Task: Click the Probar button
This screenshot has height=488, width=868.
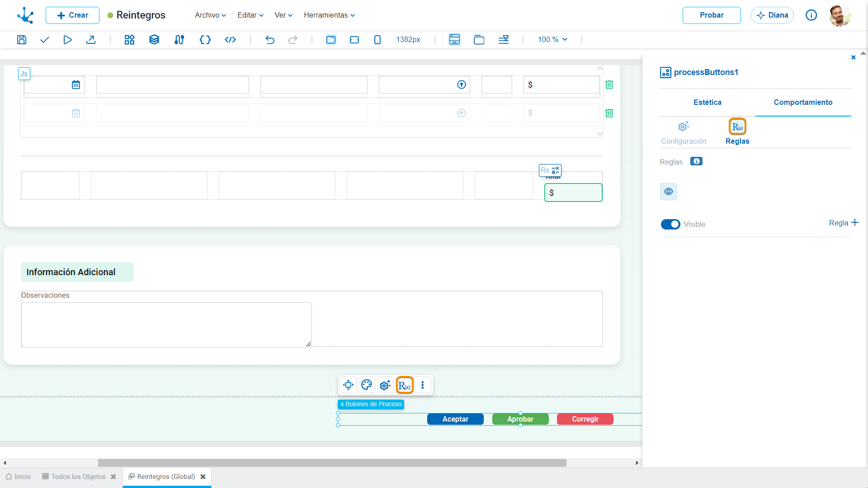Action: tap(712, 15)
